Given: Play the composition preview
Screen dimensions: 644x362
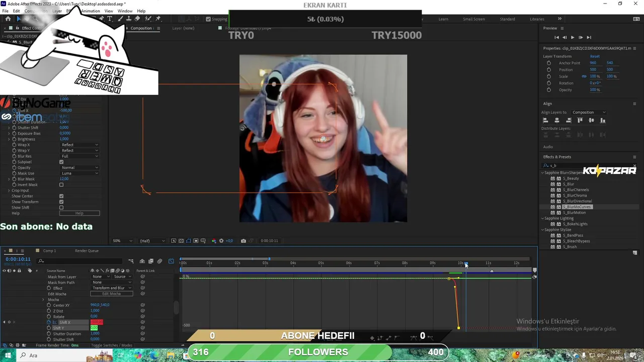Looking at the screenshot, I should click(572, 37).
